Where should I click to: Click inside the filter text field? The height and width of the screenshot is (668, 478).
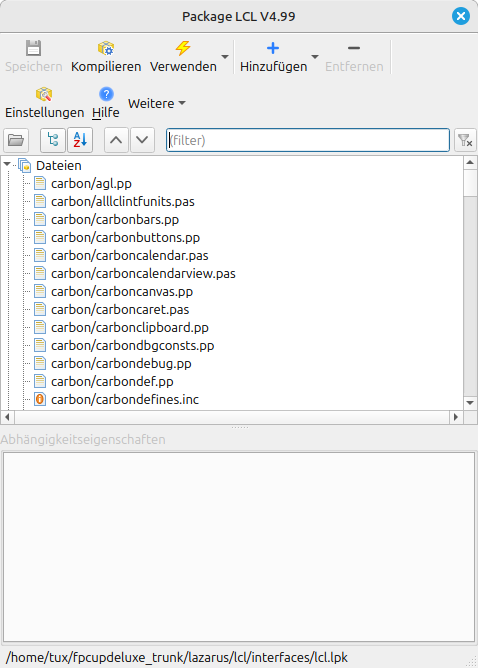coord(308,140)
